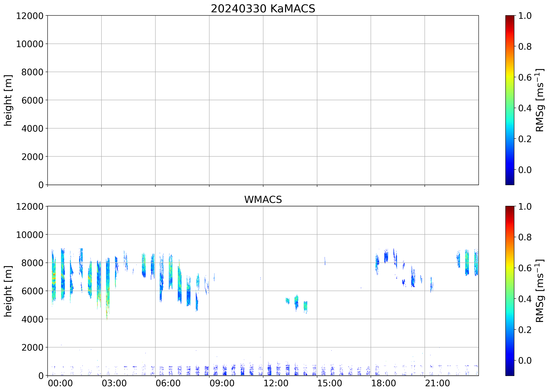Click the 00:00 time axis label

point(60,383)
